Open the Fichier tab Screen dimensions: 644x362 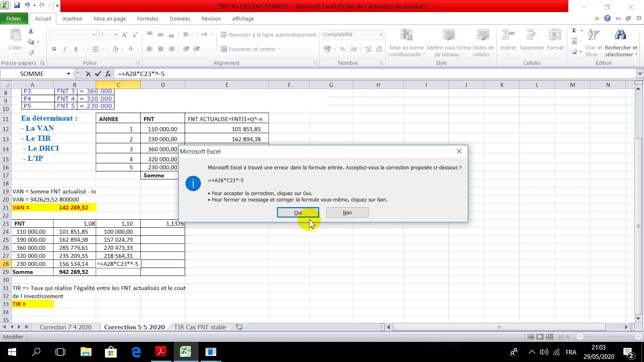(x=14, y=19)
